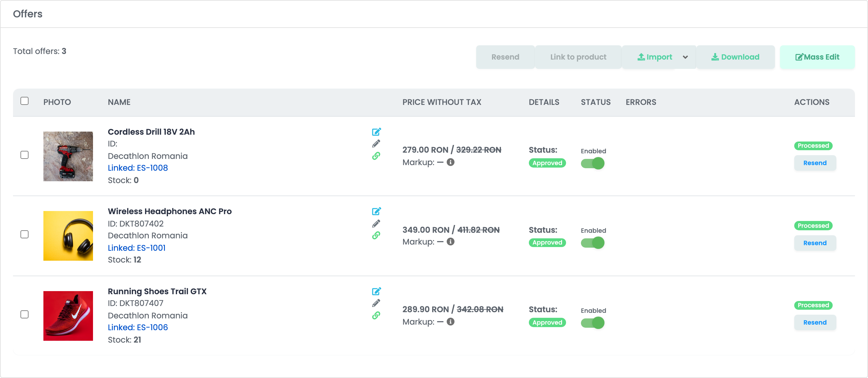Open the Linked: ES-1006 link
Image resolution: width=868 pixels, height=378 pixels.
[x=138, y=327]
